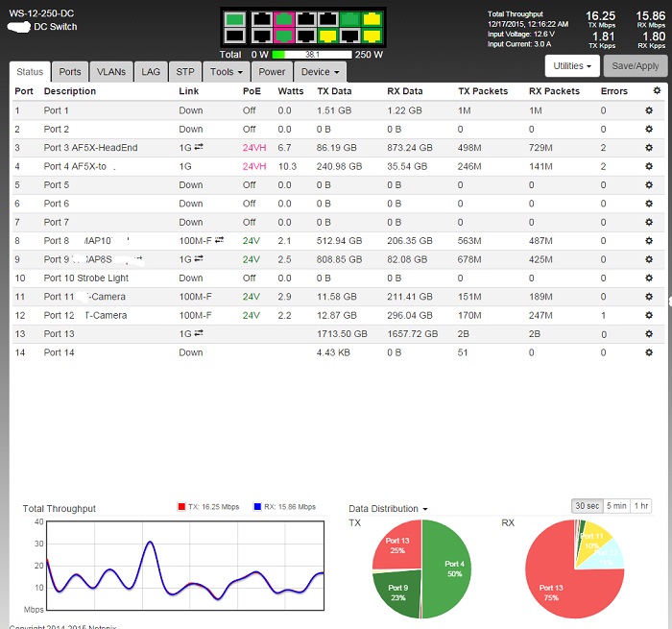Click gear icon on Port 4 AF5X-to row

coord(649,166)
